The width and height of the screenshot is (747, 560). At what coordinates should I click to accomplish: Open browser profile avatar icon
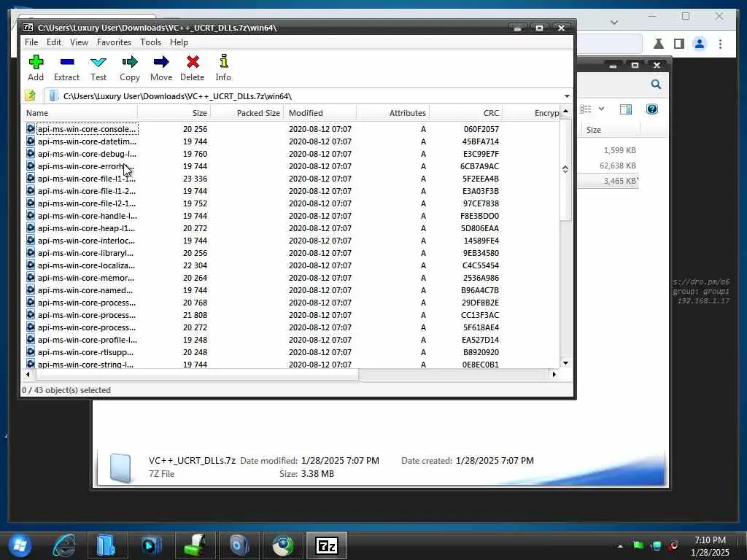click(700, 44)
